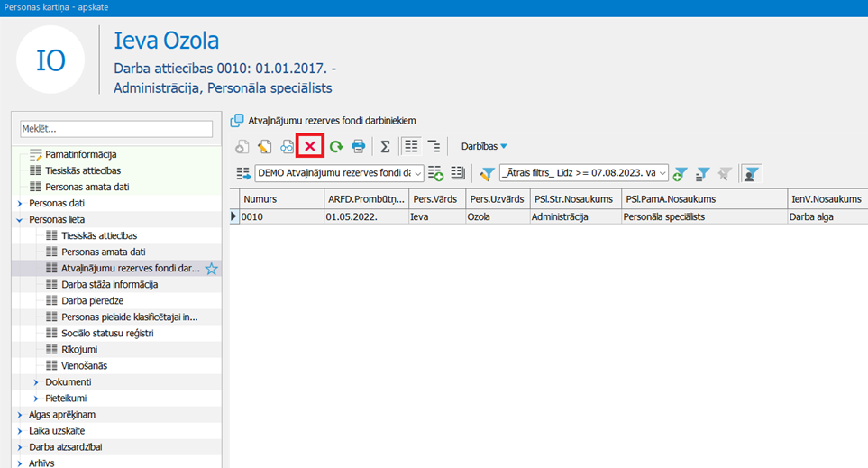Click the add filter funnel with plus
The image size is (868, 468).
point(681,174)
